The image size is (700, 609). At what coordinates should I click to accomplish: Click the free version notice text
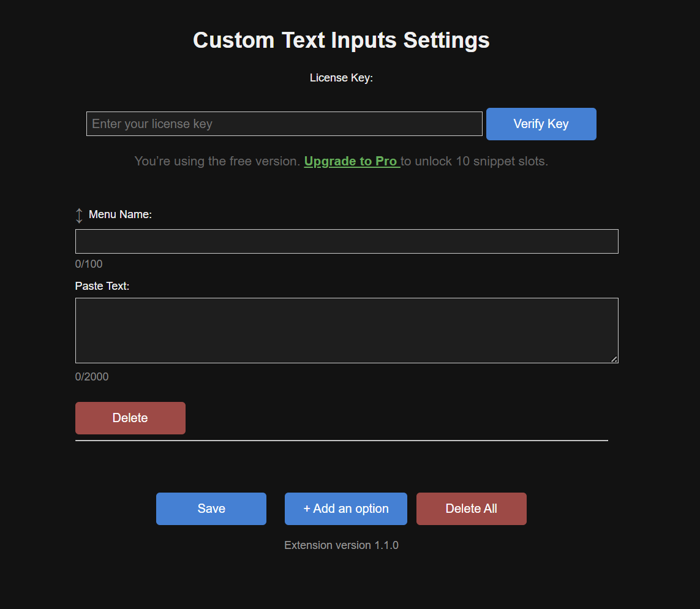click(217, 161)
